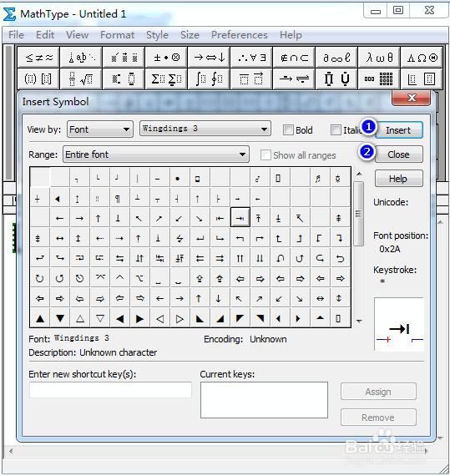Click symbol grid scroll down arrow
This screenshot has width=450, height=476.
pos(359,322)
